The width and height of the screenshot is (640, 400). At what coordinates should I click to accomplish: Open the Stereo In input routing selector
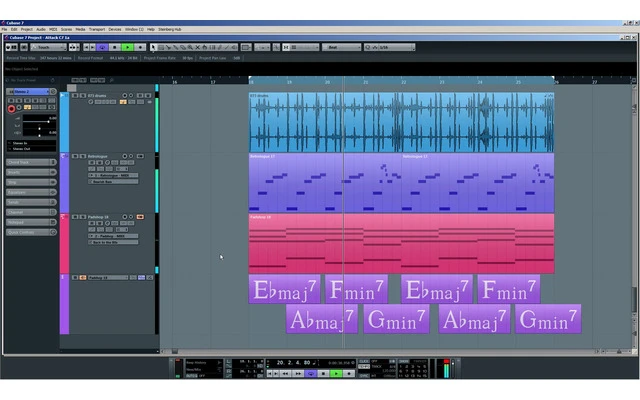pyautogui.click(x=31, y=143)
